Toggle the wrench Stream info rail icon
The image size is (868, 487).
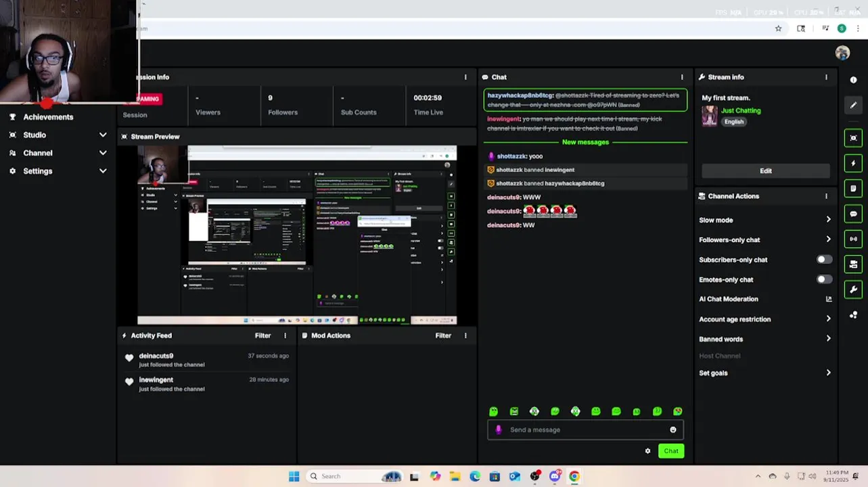coord(853,289)
